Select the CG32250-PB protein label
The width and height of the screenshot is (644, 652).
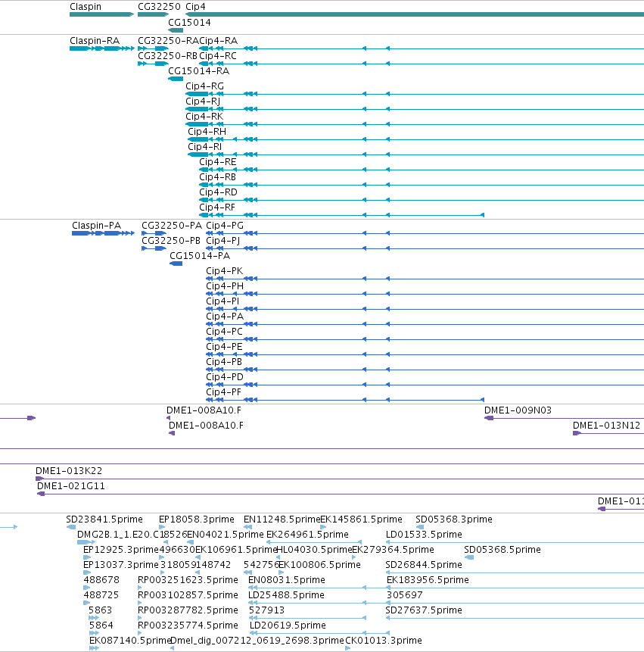coord(171,241)
